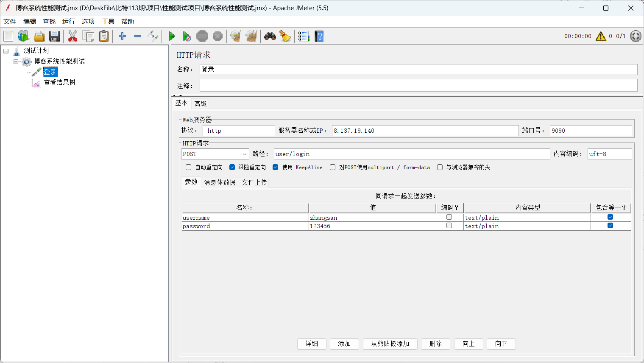The image size is (644, 363).
Task: Copy the selected element via Copy icon
Action: 88,36
